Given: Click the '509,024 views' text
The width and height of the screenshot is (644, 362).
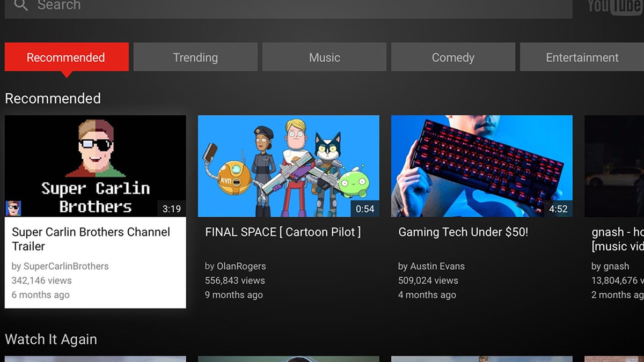Looking at the screenshot, I should coord(428,280).
